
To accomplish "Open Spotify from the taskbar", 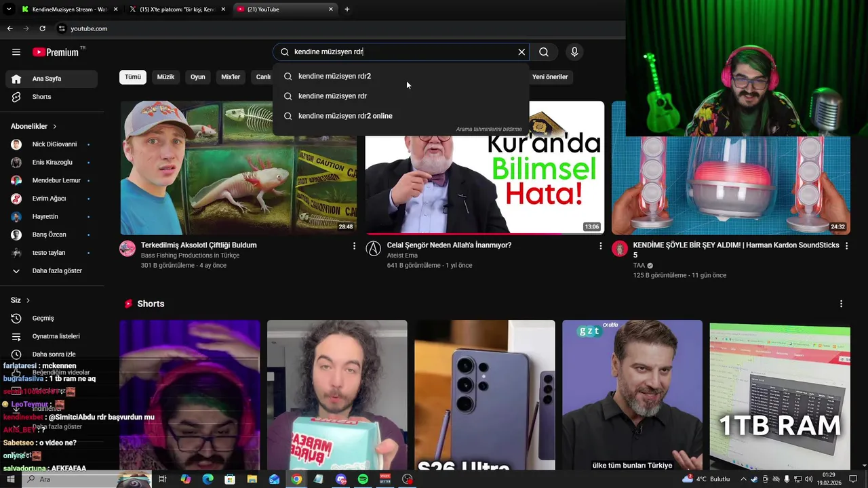I will tap(363, 479).
